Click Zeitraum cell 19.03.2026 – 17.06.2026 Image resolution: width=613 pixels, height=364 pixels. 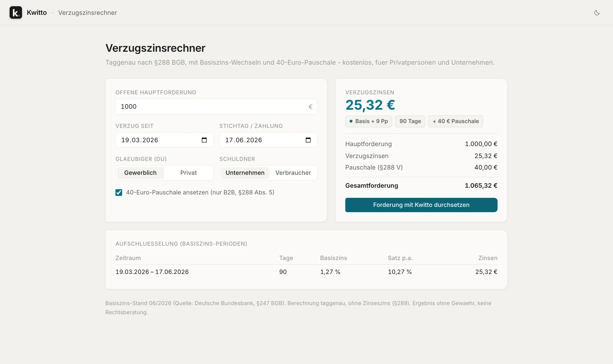152,272
